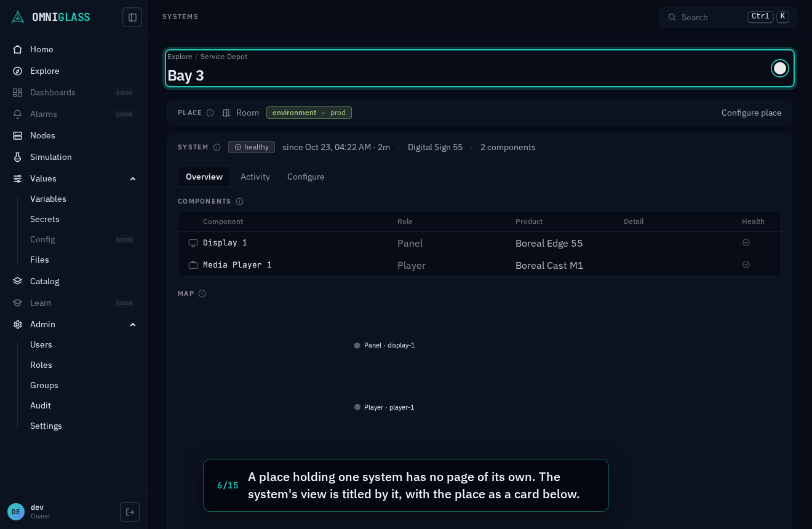This screenshot has width=812, height=529.
Task: Follow the Explore breadcrumb link
Action: [180, 57]
